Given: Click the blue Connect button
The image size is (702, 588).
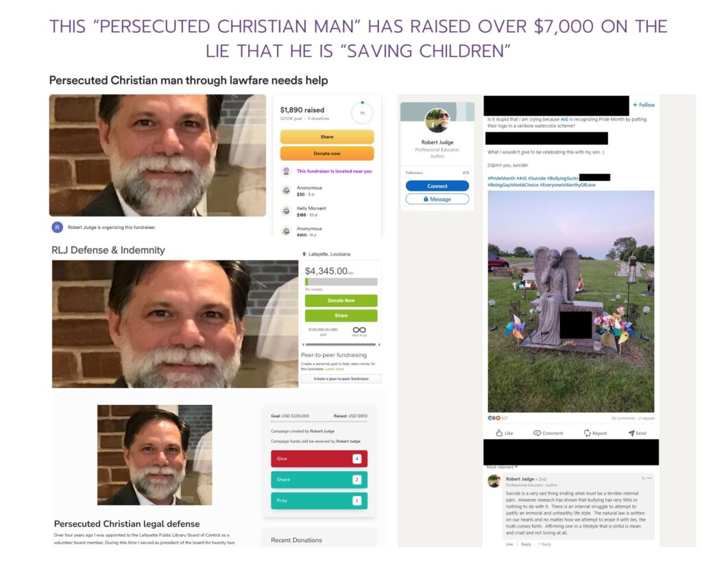Looking at the screenshot, I should (x=437, y=186).
